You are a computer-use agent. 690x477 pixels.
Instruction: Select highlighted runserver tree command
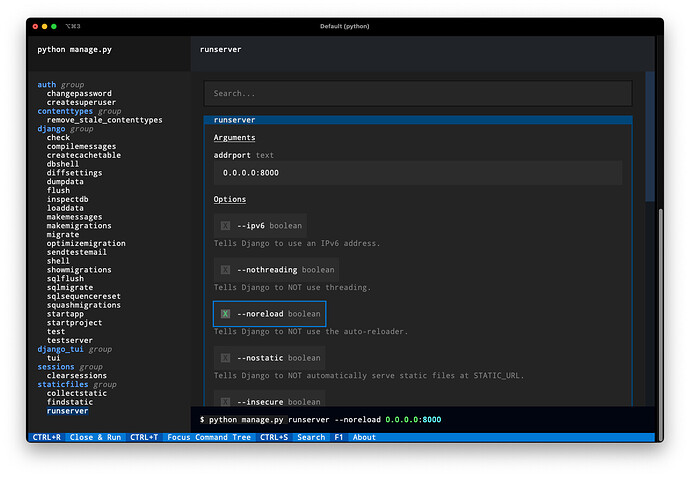[67, 411]
